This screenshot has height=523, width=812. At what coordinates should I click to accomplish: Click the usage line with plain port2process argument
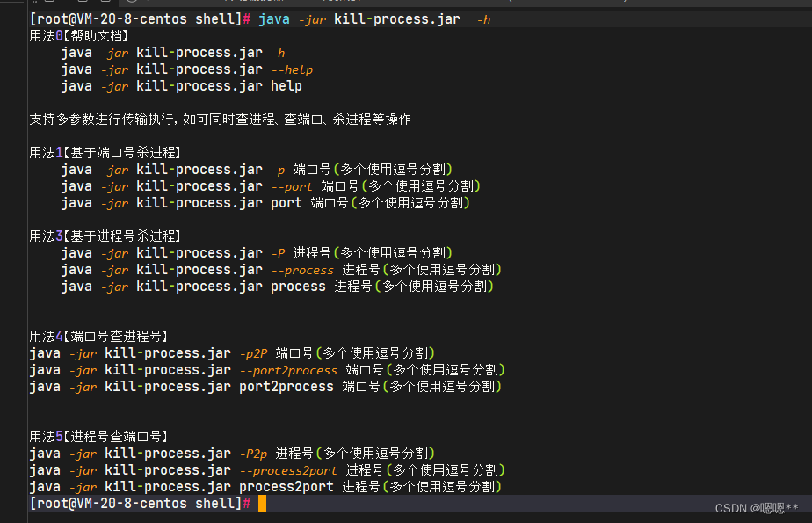pyautogui.click(x=265, y=387)
